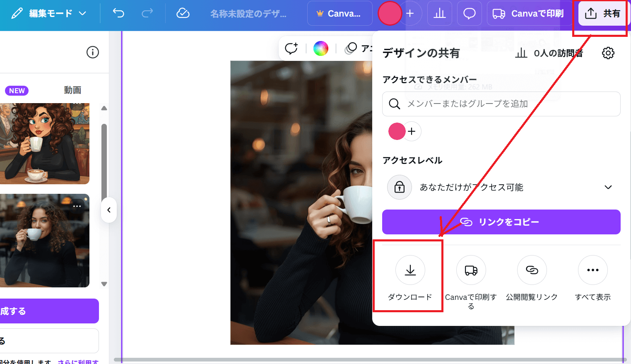Image resolution: width=631 pixels, height=364 pixels.
Task: Click すべて表示 to see all share options
Action: click(592, 277)
